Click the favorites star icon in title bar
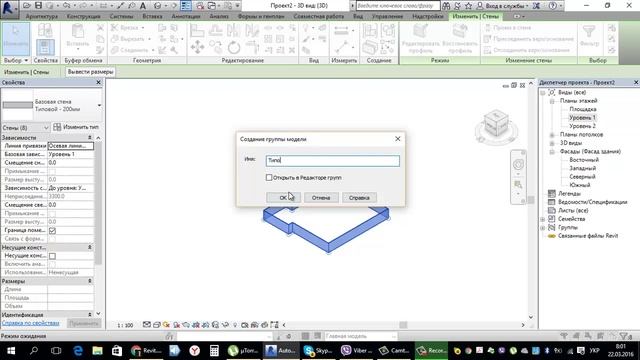The height and width of the screenshot is (360, 640). click(469, 6)
